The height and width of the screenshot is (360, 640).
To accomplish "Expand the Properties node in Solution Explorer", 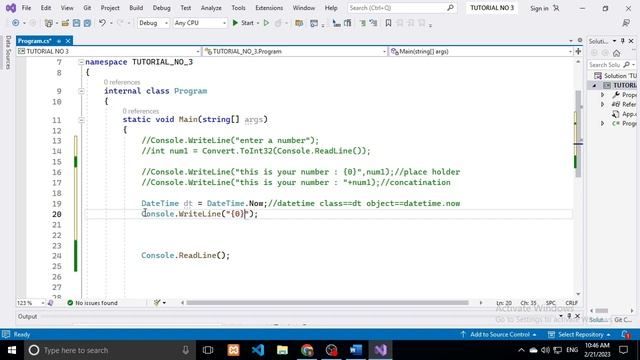I will tap(603, 95).
